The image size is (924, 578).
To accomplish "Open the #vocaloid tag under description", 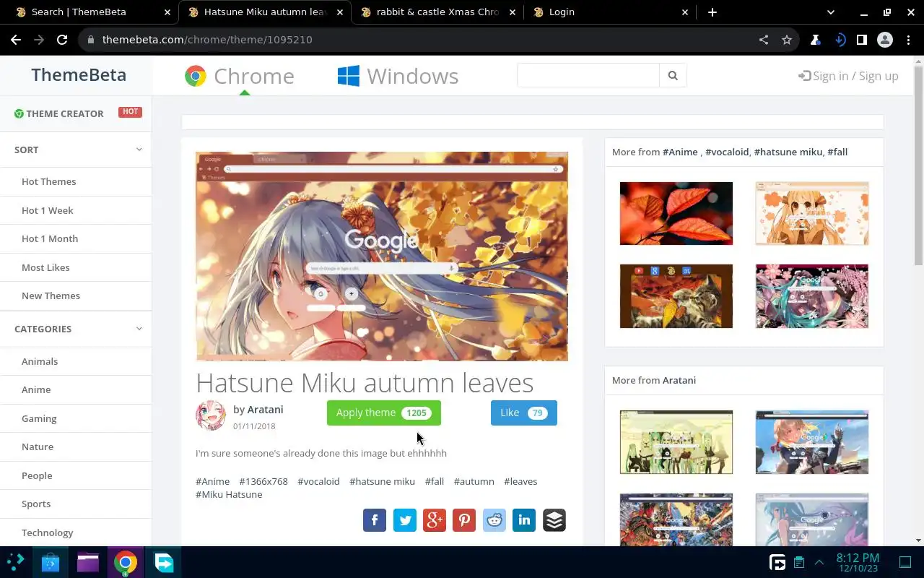I will tap(318, 481).
